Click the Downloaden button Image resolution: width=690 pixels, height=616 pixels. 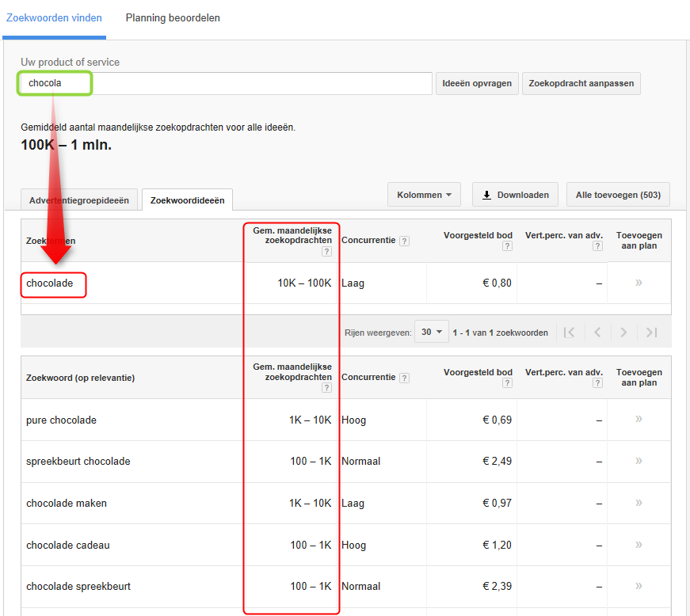point(515,194)
